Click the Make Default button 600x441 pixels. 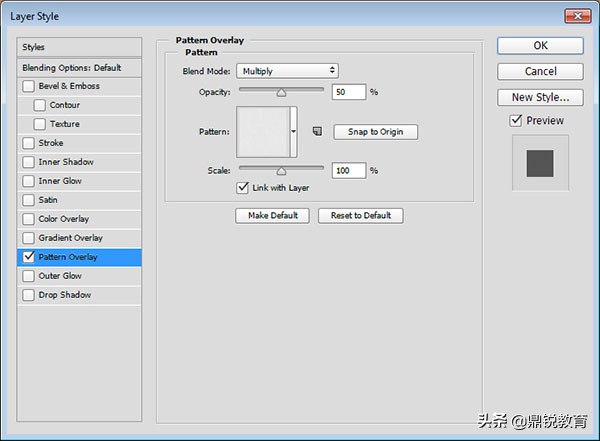[x=272, y=216]
